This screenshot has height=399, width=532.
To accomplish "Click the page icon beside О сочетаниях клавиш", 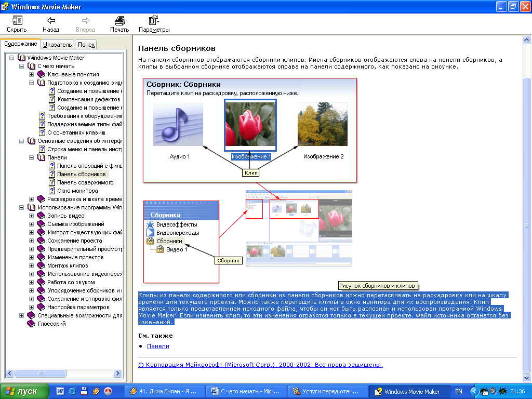I will (x=42, y=132).
